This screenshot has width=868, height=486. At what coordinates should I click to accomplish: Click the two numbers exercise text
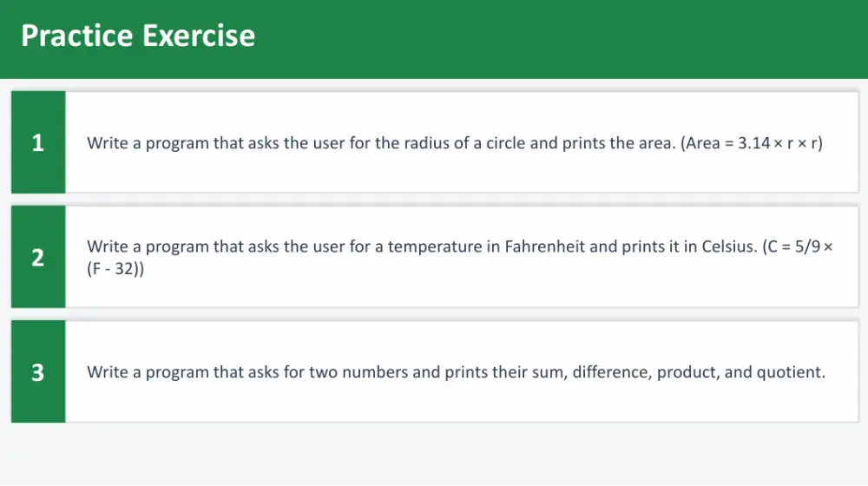(456, 372)
